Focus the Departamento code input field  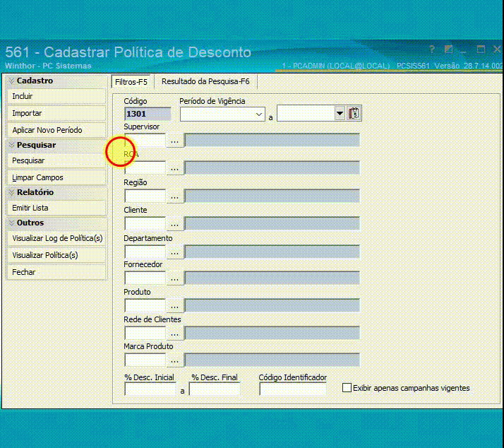(x=145, y=252)
